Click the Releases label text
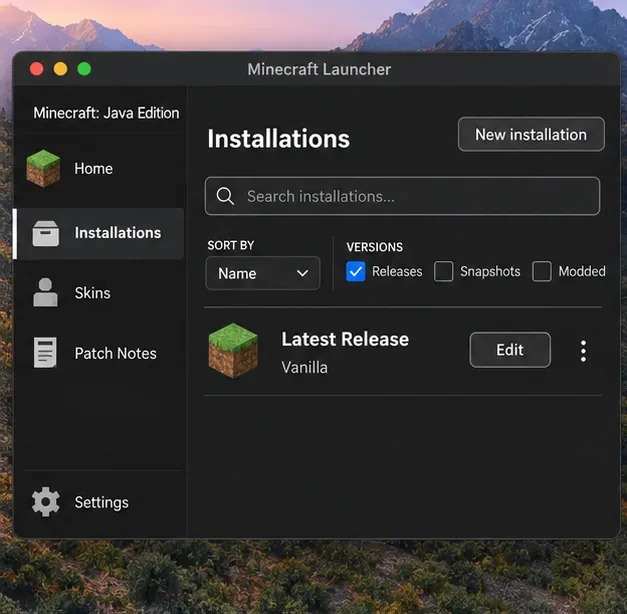Screen dimensions: 627x614 397,272
